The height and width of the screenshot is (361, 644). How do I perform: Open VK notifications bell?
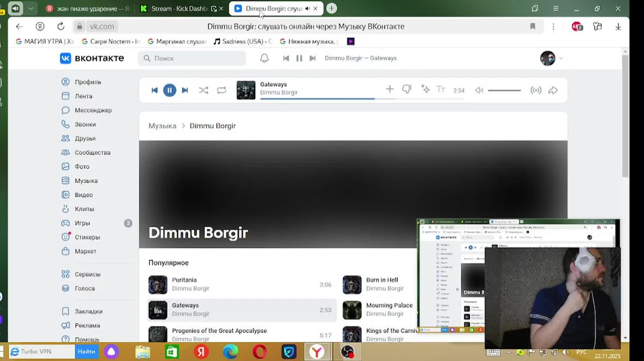264,58
